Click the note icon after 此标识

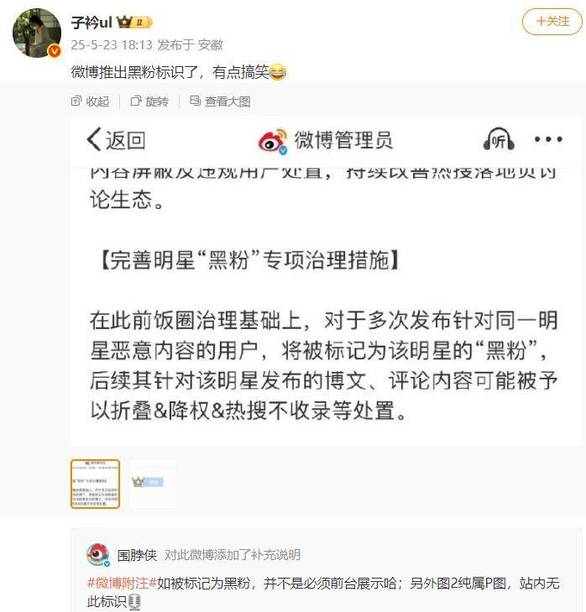pyautogui.click(x=135, y=602)
